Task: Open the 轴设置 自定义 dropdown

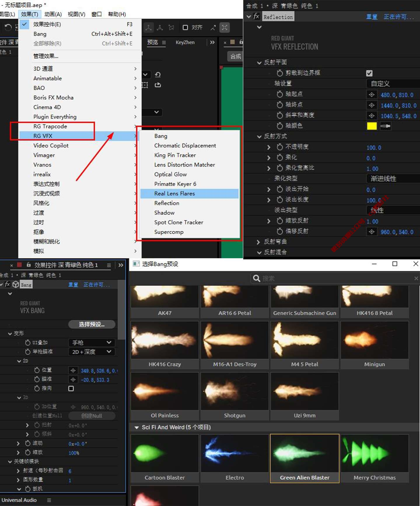Action: point(393,84)
